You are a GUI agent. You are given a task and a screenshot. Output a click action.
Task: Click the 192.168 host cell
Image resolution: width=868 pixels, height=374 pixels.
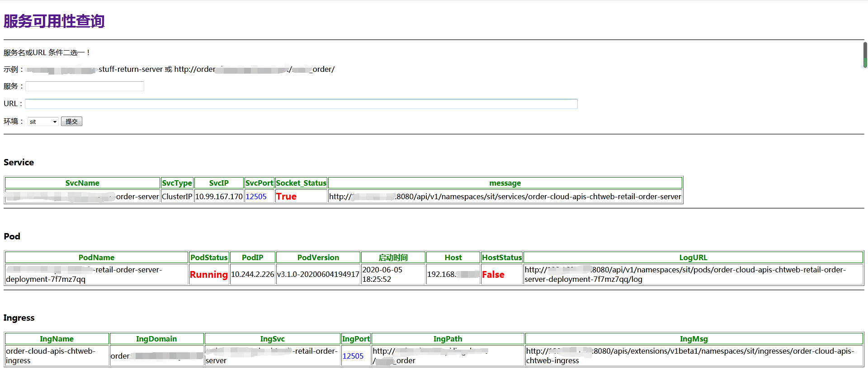(453, 274)
